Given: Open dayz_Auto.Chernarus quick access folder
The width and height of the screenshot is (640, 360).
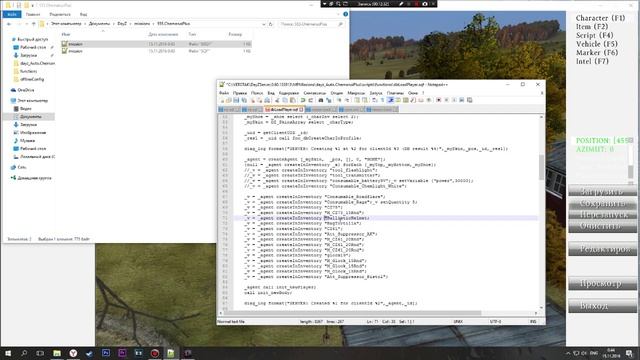Looking at the screenshot, I should click(37, 63).
